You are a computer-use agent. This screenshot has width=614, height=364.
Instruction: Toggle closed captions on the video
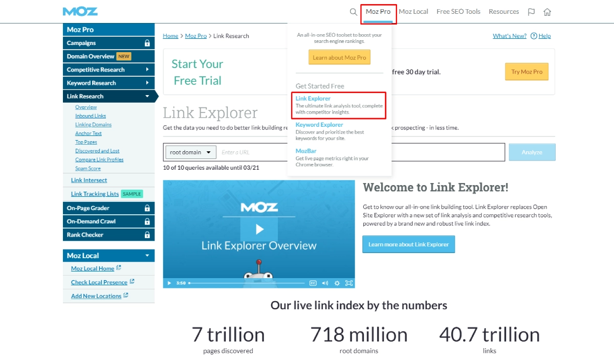click(x=313, y=283)
